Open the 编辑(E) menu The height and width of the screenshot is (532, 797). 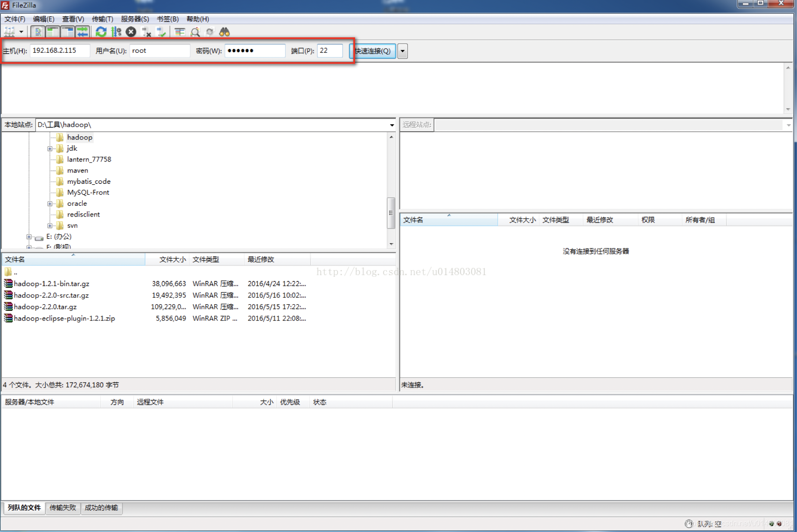[x=44, y=19]
